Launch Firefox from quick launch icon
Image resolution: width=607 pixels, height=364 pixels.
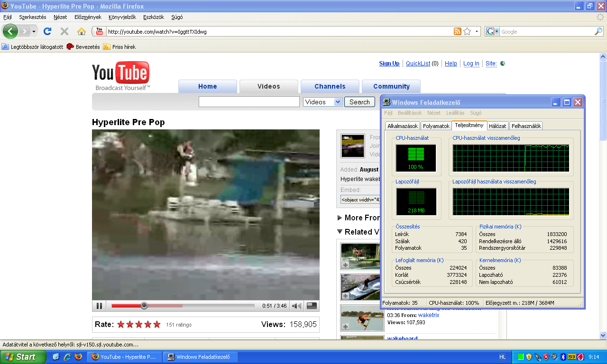78,356
